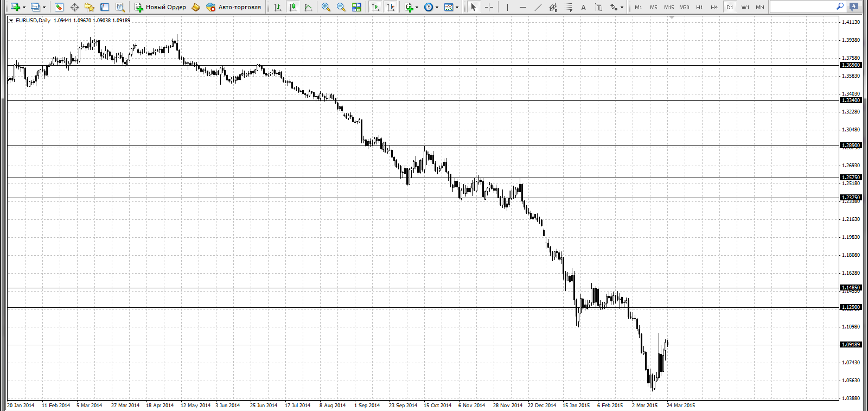Click the magnifier search icon
The width and height of the screenshot is (868, 411).
[x=840, y=7]
